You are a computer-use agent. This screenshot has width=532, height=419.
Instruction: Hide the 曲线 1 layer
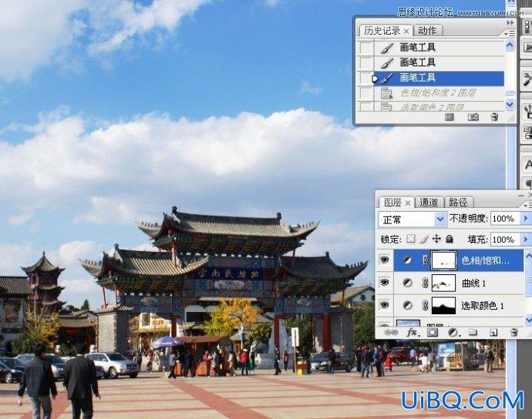(x=385, y=283)
